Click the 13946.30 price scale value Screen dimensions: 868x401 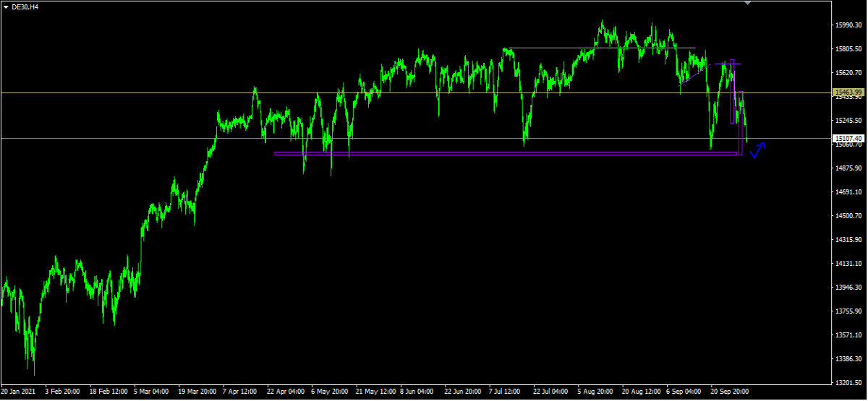[848, 288]
